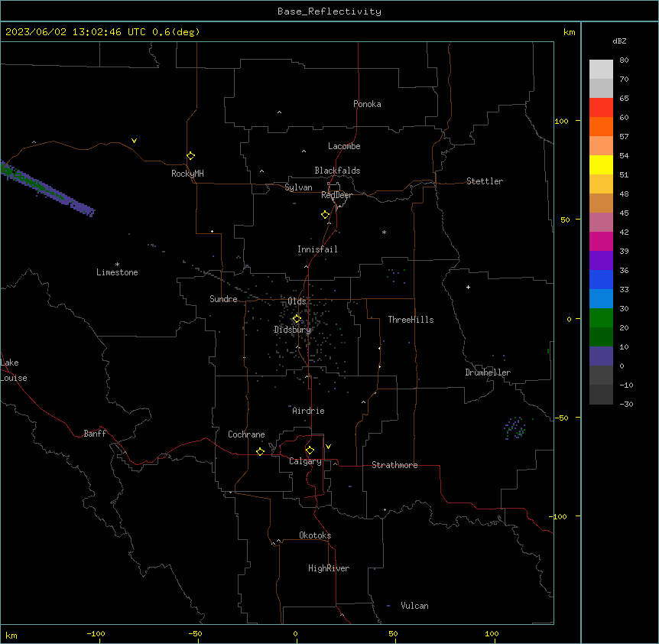Viewport: 659px width, 644px height.
Task: Click the Calgary map label
Action: click(305, 461)
